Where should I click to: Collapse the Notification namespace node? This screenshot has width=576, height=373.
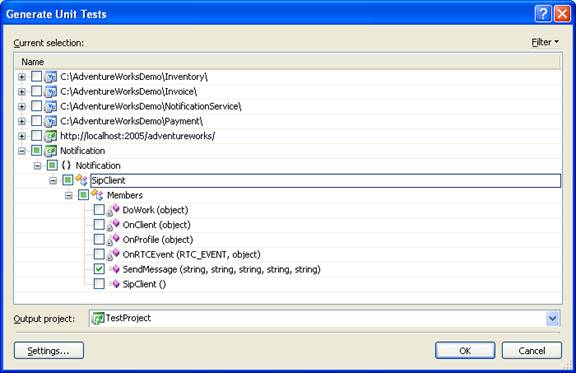point(37,166)
